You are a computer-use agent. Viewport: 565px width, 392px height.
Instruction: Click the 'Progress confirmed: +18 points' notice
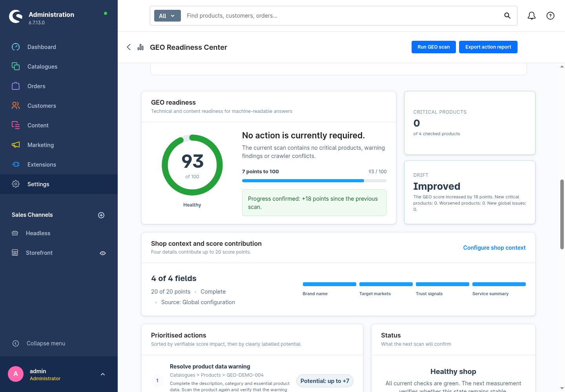point(314,203)
